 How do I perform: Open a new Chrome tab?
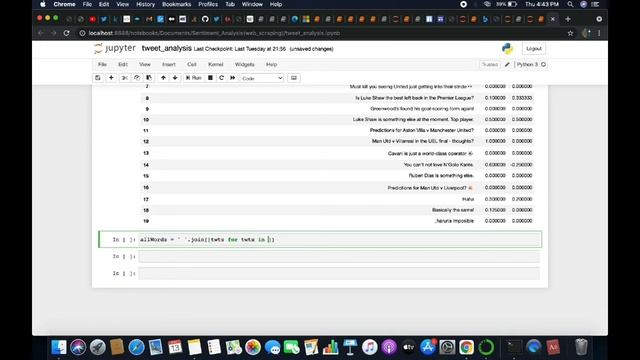point(568,19)
